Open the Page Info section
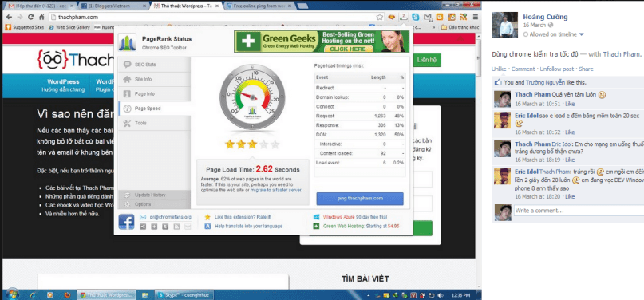This screenshot has width=644, height=300. 155,94
